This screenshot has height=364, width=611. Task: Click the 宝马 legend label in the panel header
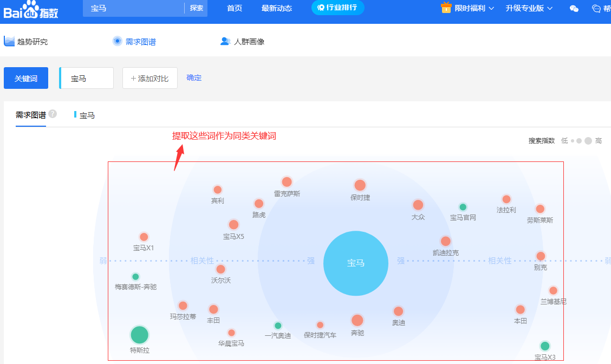(x=87, y=115)
